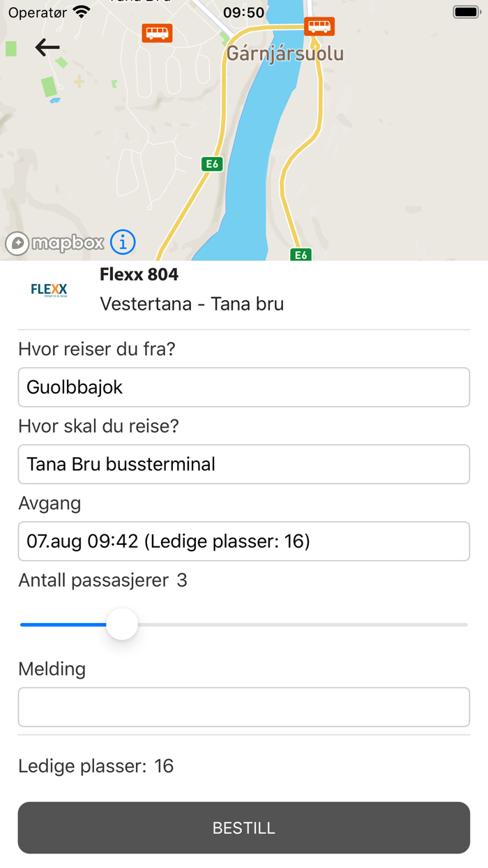Image resolution: width=488 pixels, height=868 pixels.
Task: Open the Avgang departure selector
Action: coord(243,541)
